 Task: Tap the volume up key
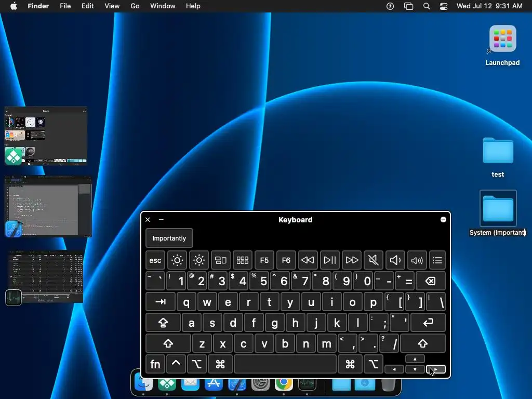[x=417, y=260]
